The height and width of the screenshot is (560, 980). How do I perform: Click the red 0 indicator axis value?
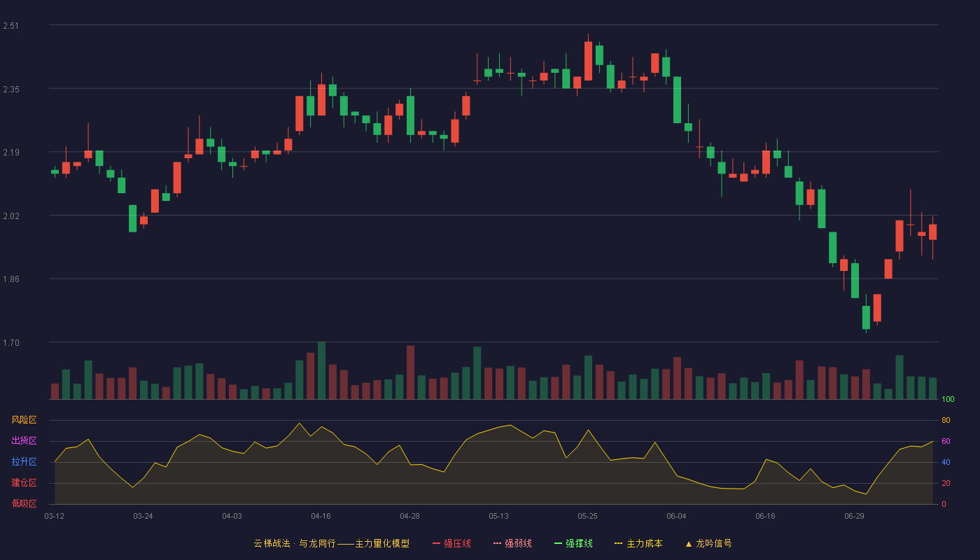(x=944, y=504)
